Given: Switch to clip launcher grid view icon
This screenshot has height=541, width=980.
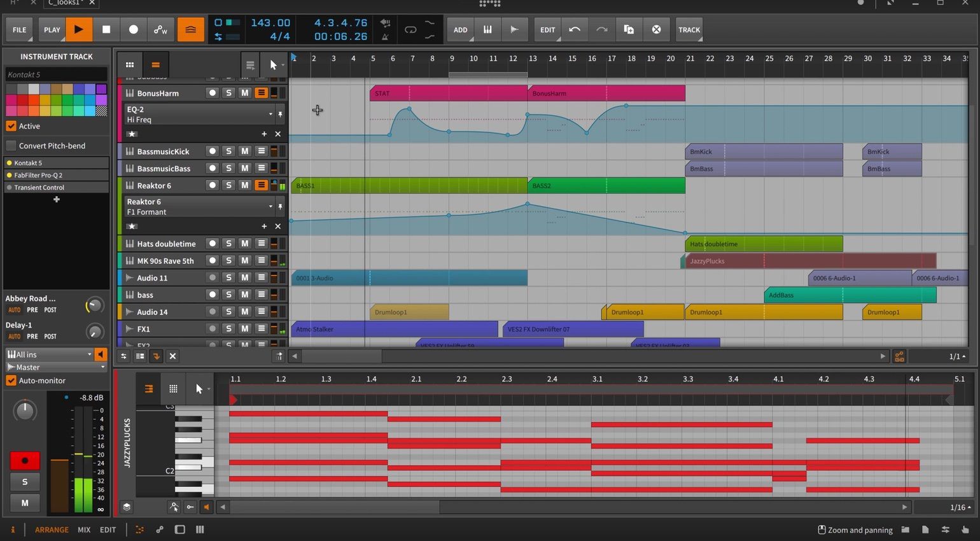Looking at the screenshot, I should [x=129, y=64].
